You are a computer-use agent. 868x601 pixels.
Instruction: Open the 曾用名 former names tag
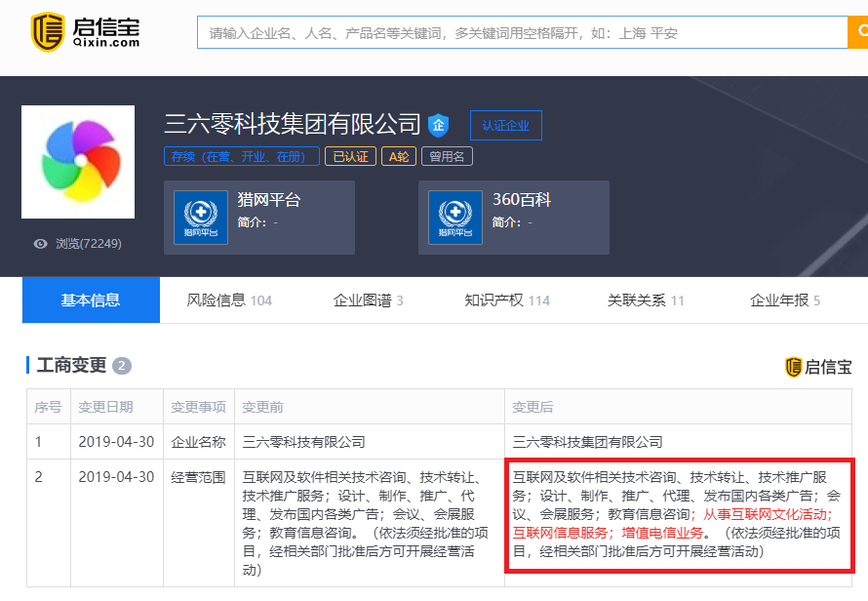(447, 156)
